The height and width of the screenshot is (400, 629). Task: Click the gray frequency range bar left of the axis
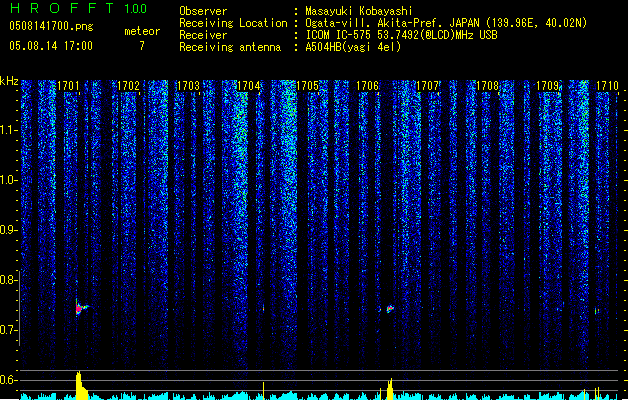(x=19, y=308)
